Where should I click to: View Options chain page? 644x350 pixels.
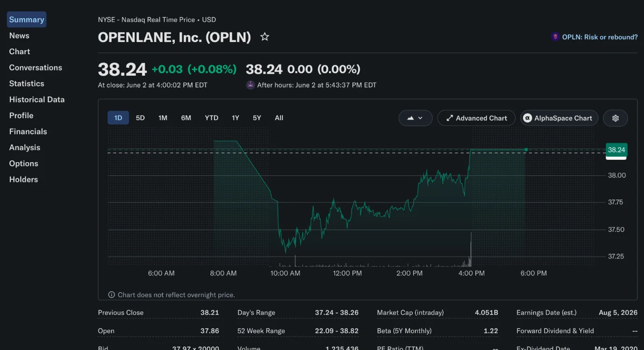23,164
